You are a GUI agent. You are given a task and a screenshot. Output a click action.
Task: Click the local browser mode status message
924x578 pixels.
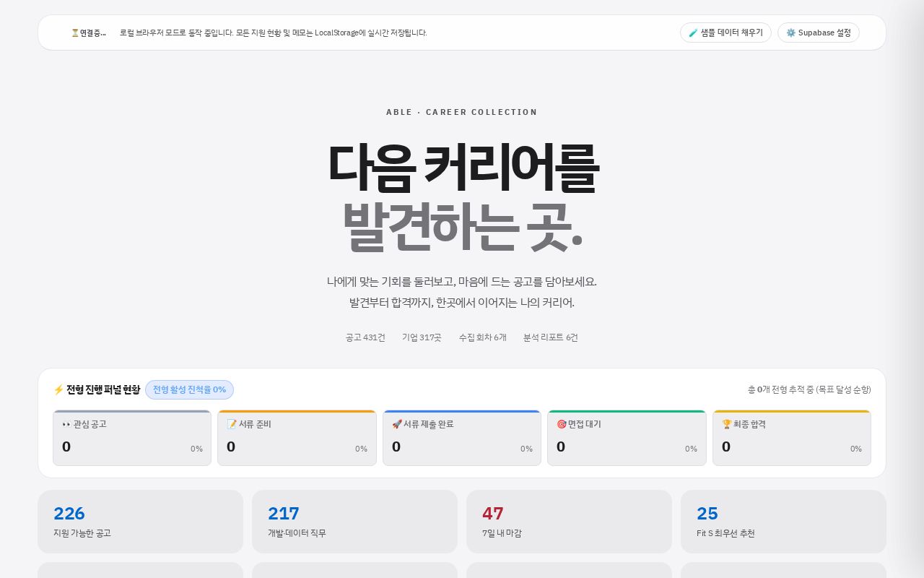274,33
